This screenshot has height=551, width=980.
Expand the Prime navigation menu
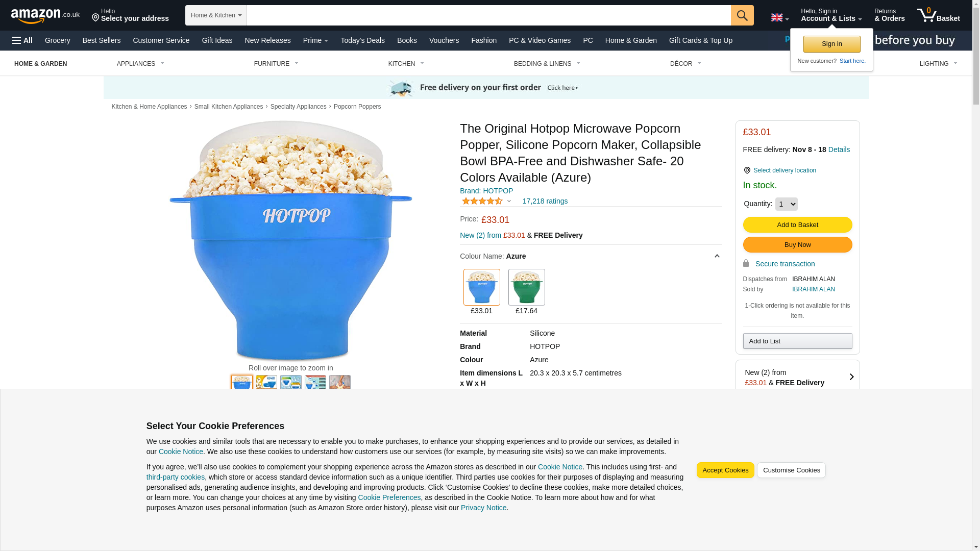click(315, 40)
